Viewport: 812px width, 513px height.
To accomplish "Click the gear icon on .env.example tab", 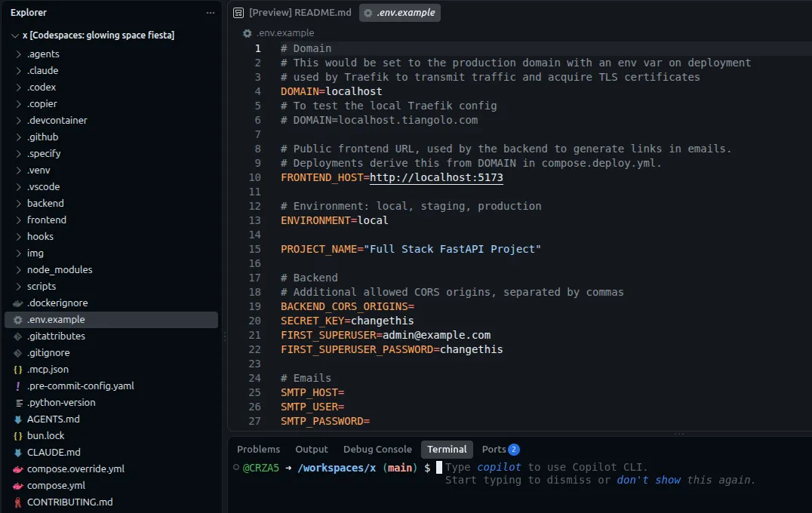I will (x=368, y=13).
